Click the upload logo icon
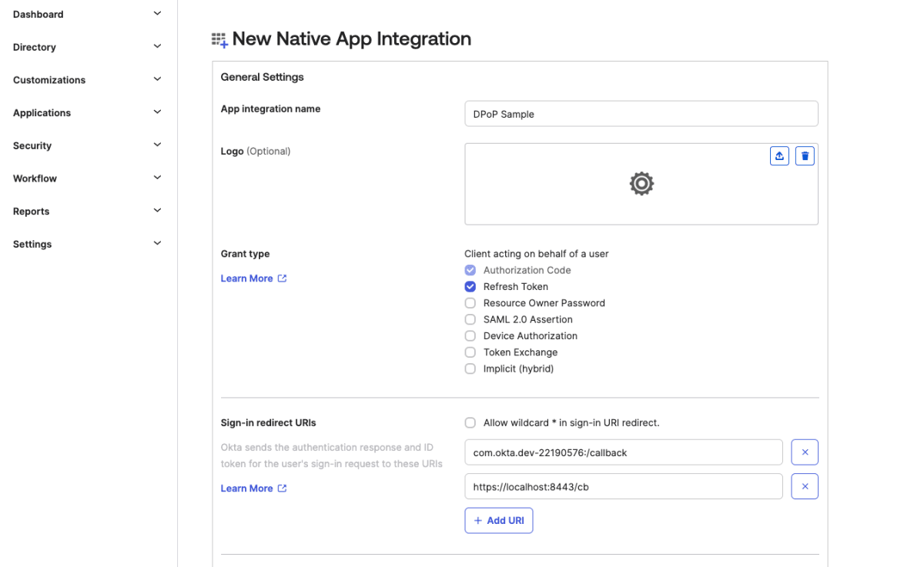This screenshot has width=924, height=567. click(x=779, y=156)
